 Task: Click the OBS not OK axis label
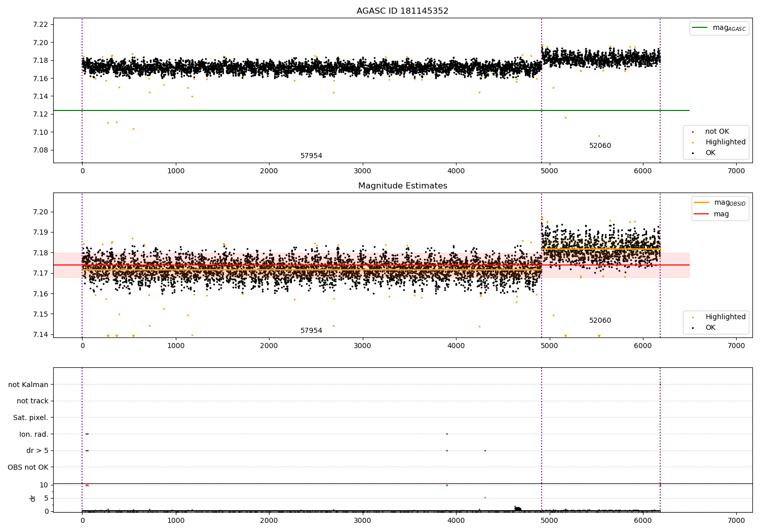28,467
